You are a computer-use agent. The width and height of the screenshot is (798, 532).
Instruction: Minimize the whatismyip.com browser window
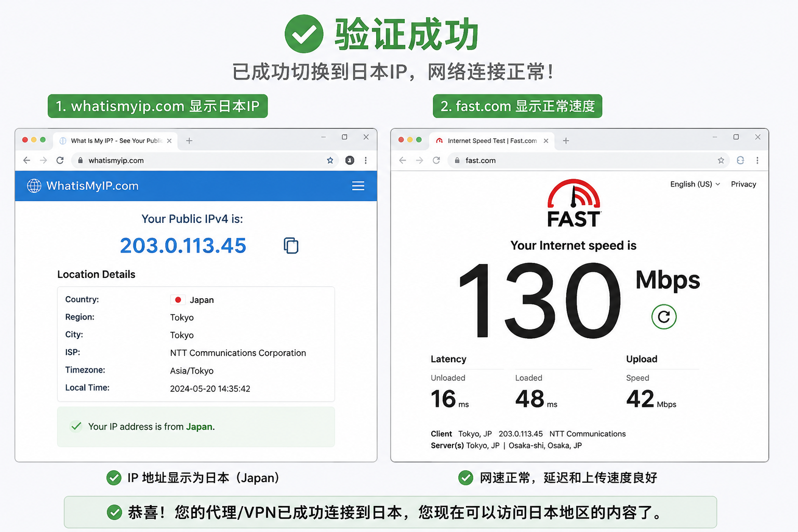[323, 137]
